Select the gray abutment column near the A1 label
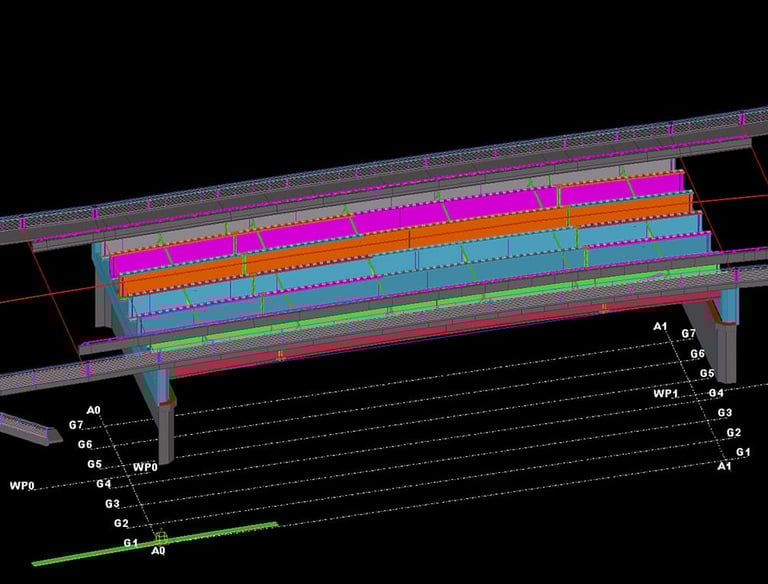Screen dimensions: 768x584 pyautogui.click(x=726, y=352)
